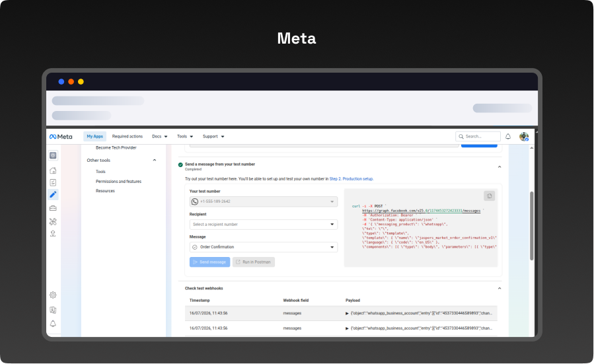Click the Search input field
594x364 pixels.
coord(478,136)
